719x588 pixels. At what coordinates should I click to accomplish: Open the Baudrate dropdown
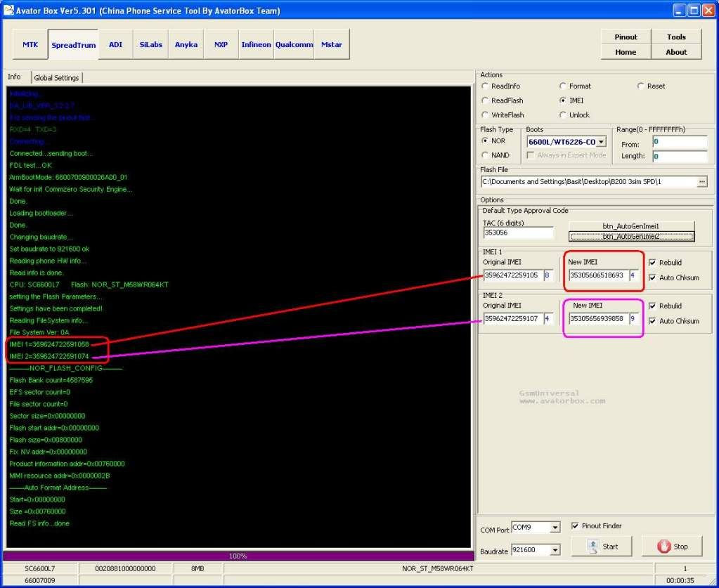555,550
